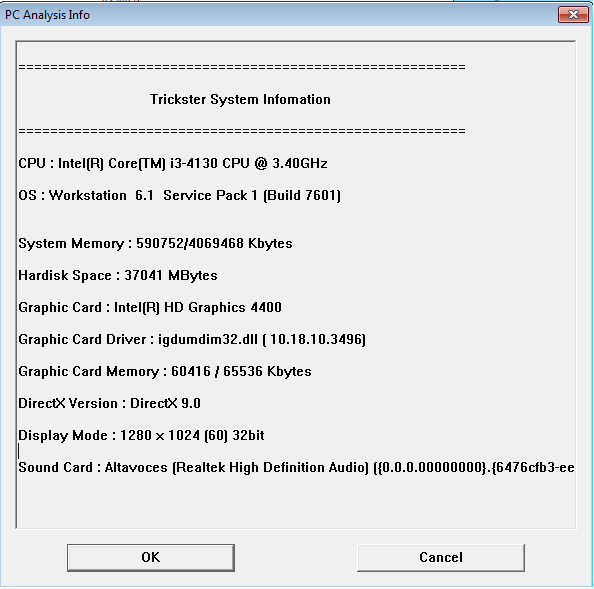Screen dimensions: 594x589
Task: Click the Graphic Card Driver igdumdim32.dll line
Action: pos(192,339)
